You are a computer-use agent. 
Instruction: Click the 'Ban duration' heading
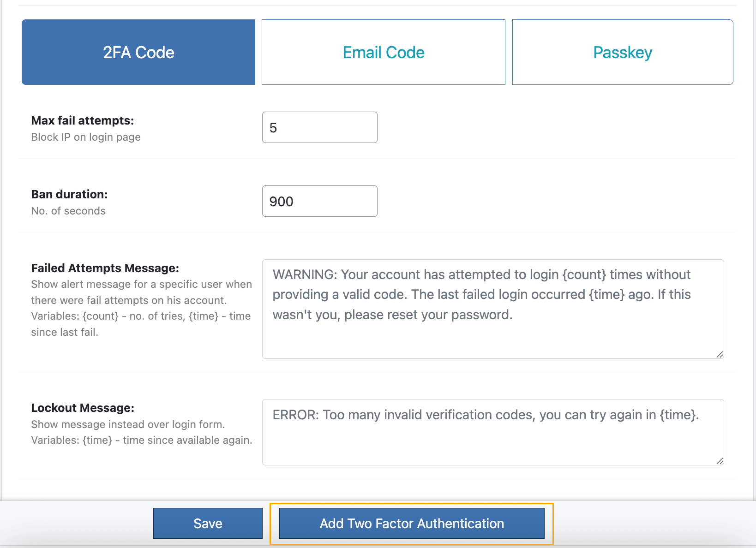click(69, 194)
